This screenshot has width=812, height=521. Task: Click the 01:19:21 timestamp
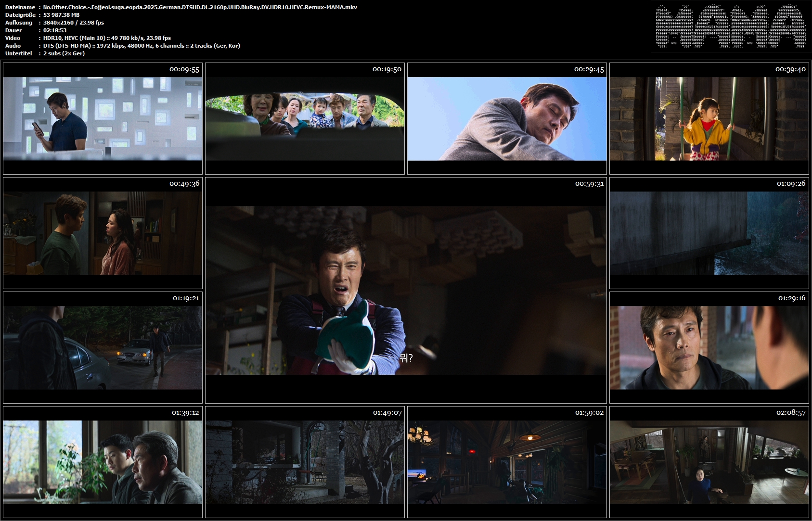click(x=186, y=298)
